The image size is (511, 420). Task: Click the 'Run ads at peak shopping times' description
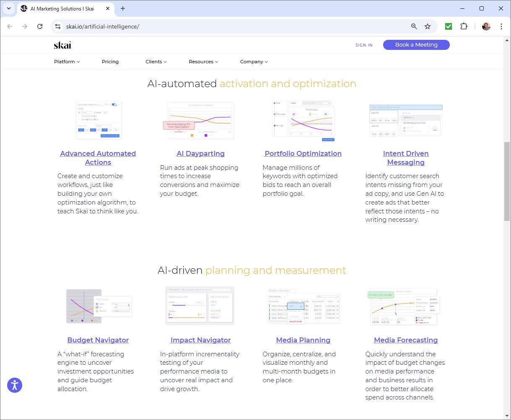tap(200, 181)
